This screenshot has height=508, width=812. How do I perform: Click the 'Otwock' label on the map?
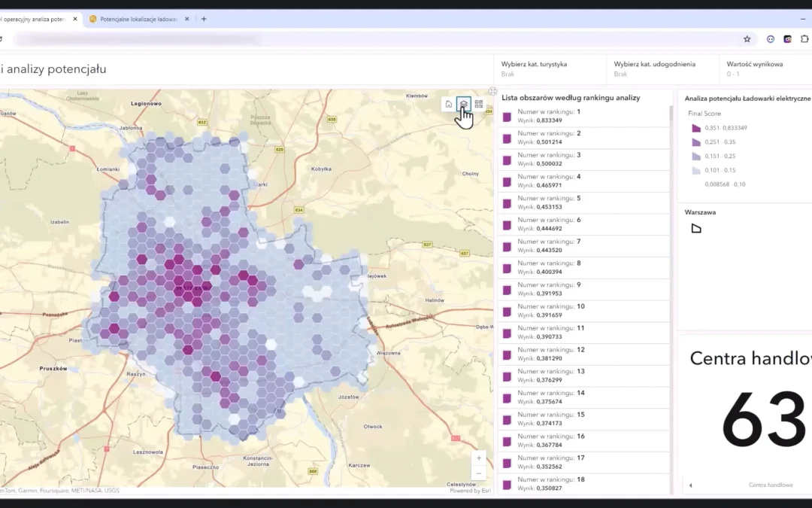coord(373,427)
